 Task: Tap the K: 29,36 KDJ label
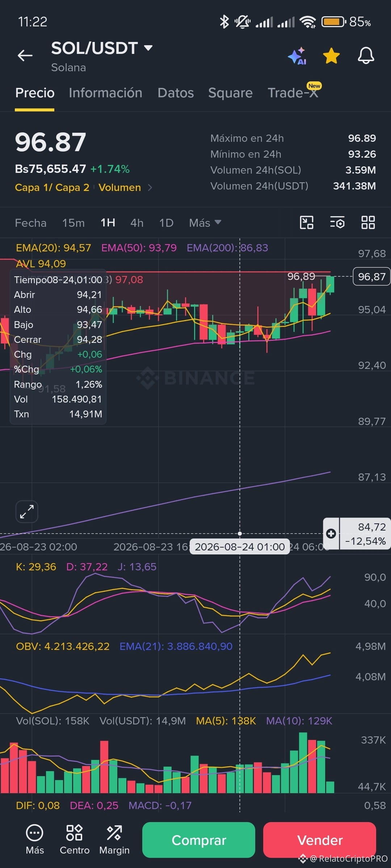36,567
